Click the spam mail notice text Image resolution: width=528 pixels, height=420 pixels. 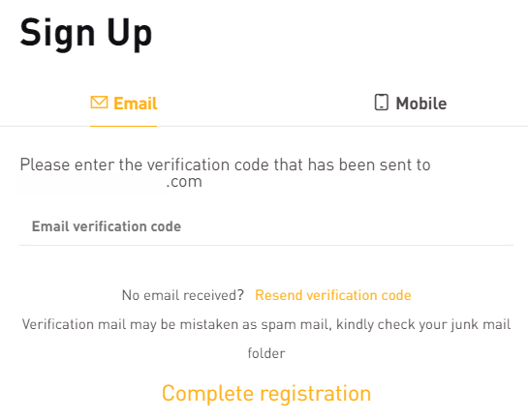tap(266, 339)
